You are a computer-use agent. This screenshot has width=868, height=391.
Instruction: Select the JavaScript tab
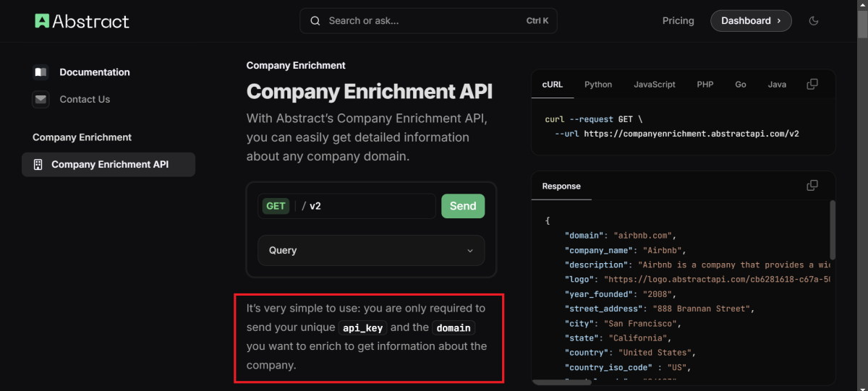(x=655, y=85)
